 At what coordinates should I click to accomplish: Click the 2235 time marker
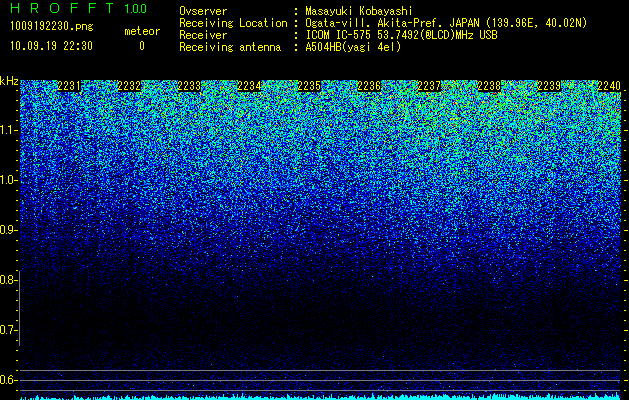pyautogui.click(x=309, y=86)
